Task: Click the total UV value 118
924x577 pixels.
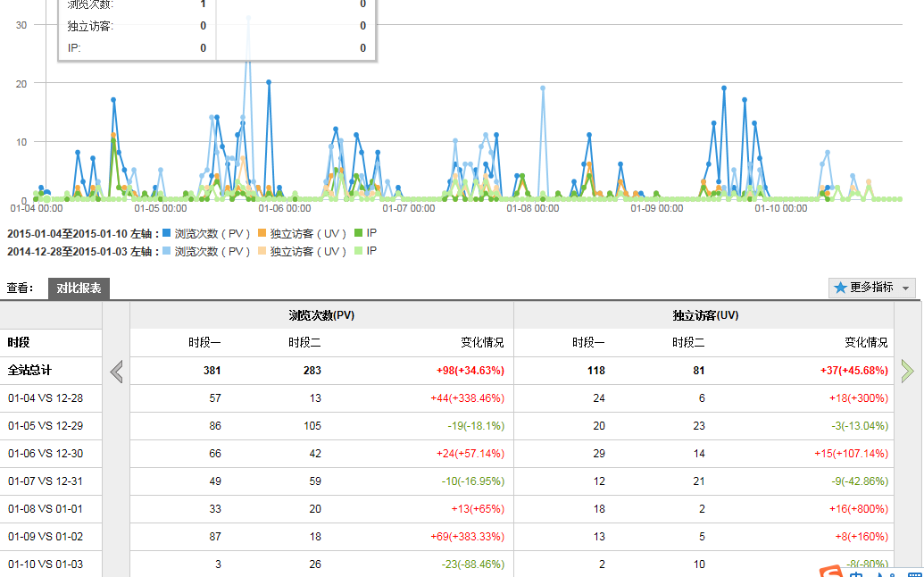Action: point(596,371)
